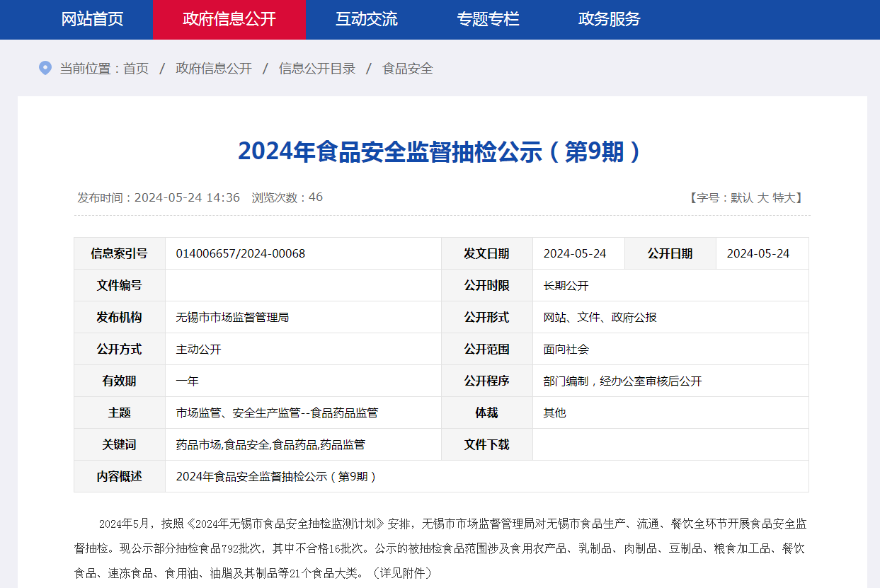Screen dimensions: 880x588
Task: Click the index number 014006657/2024-00068
Action: [241, 253]
